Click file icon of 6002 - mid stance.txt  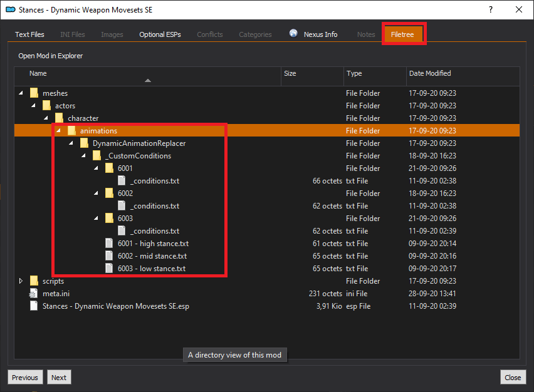point(109,255)
